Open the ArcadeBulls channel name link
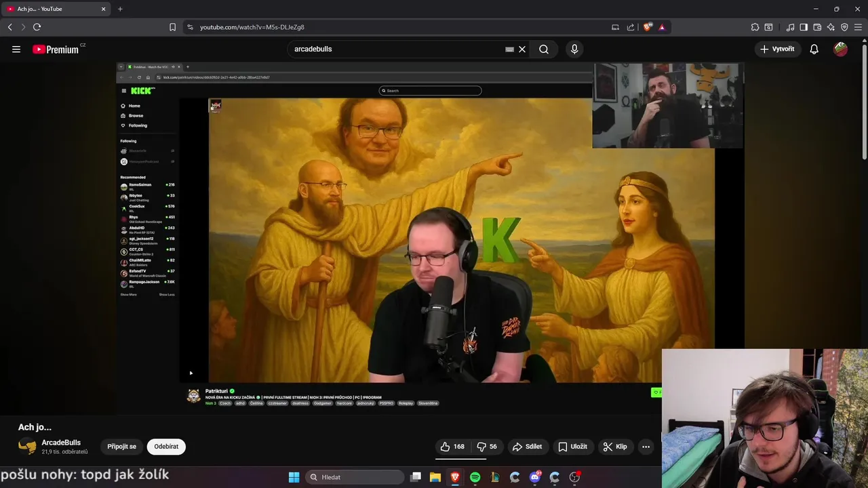 pyautogui.click(x=61, y=443)
